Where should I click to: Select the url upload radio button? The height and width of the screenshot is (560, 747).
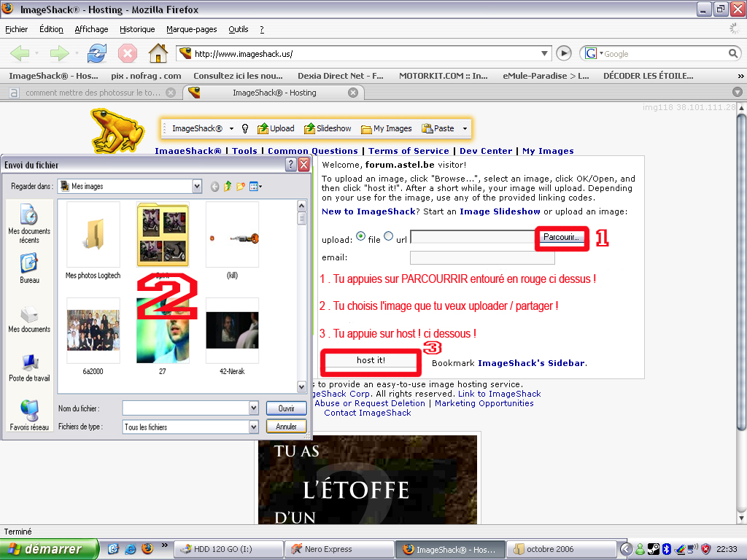pos(388,236)
